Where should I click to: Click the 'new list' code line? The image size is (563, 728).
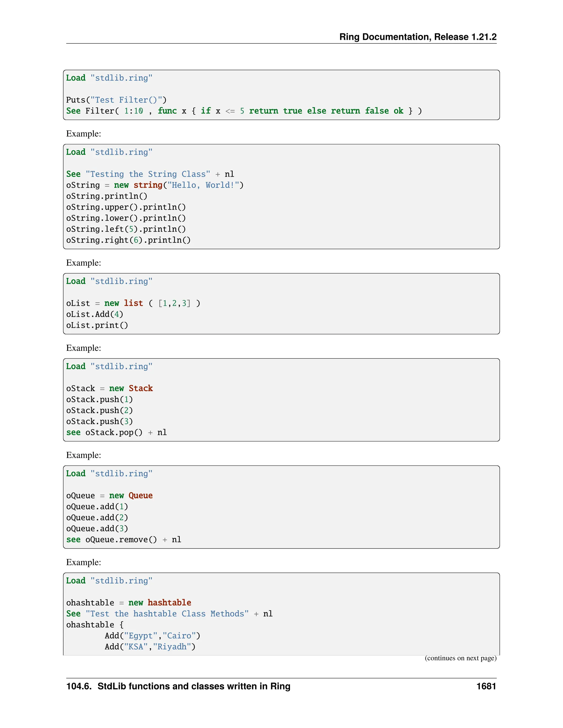133,303
